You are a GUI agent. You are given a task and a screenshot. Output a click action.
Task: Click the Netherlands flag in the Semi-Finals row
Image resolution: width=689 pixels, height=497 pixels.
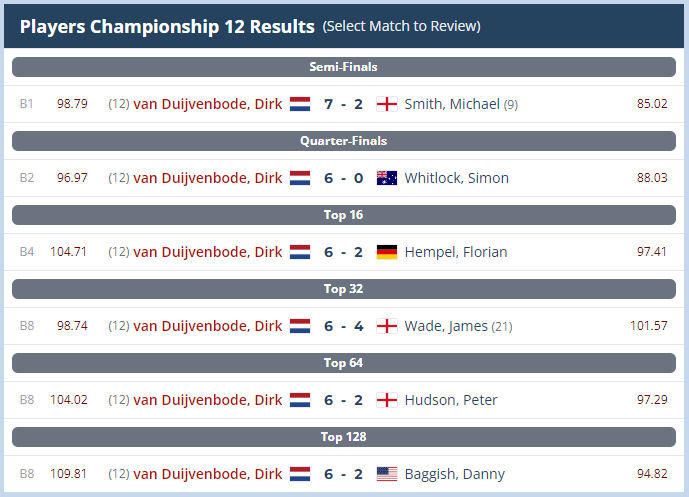(300, 104)
